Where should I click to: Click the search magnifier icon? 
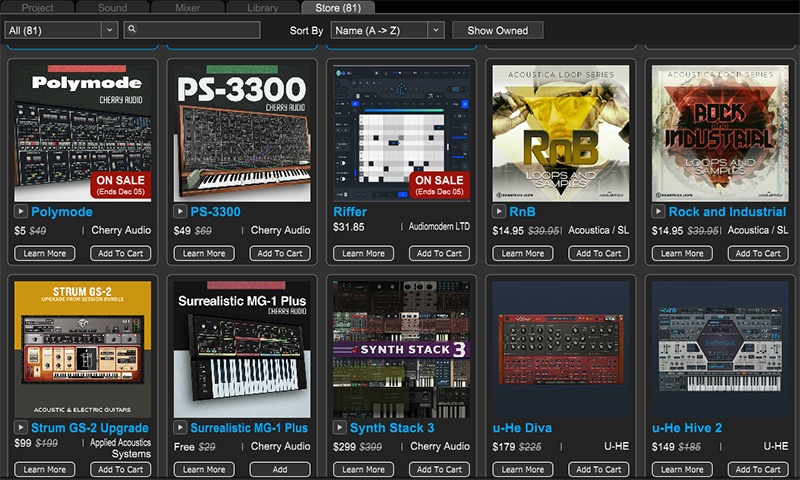click(x=132, y=29)
